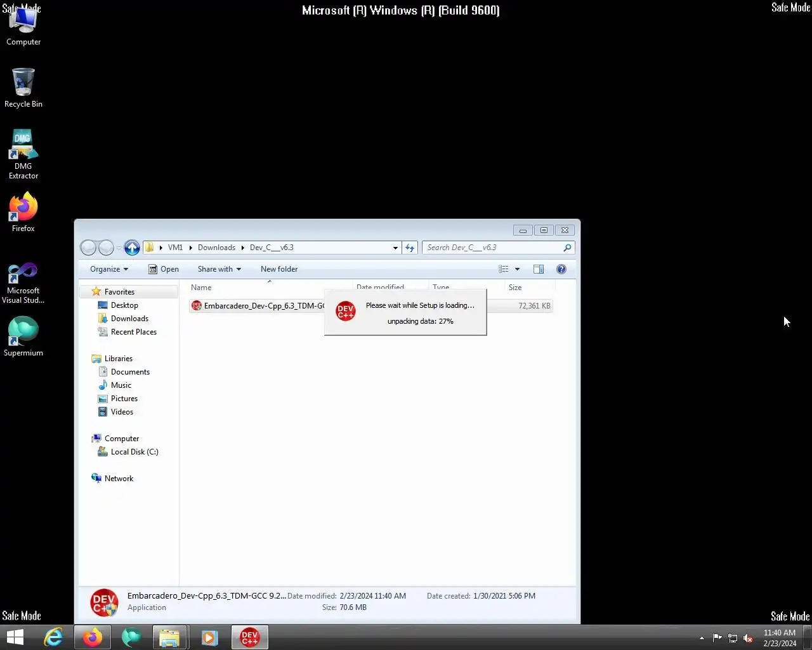Open Internet Explorer from the taskbar

[x=53, y=637]
